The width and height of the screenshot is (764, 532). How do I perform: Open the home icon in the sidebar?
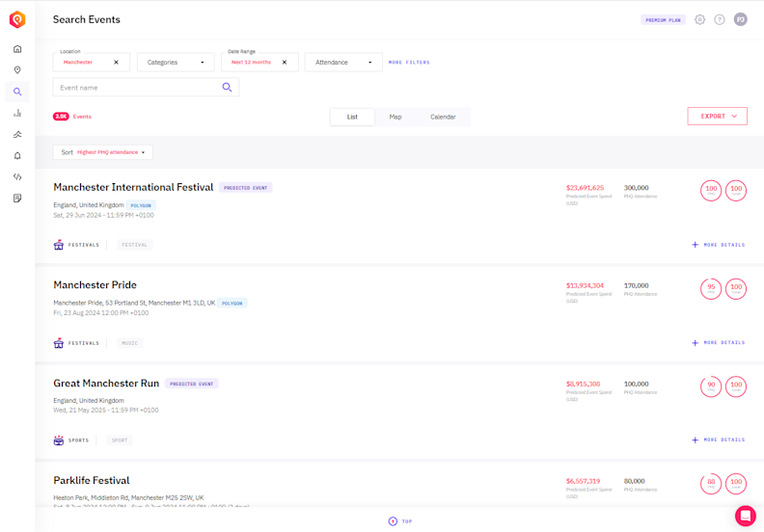tap(17, 49)
